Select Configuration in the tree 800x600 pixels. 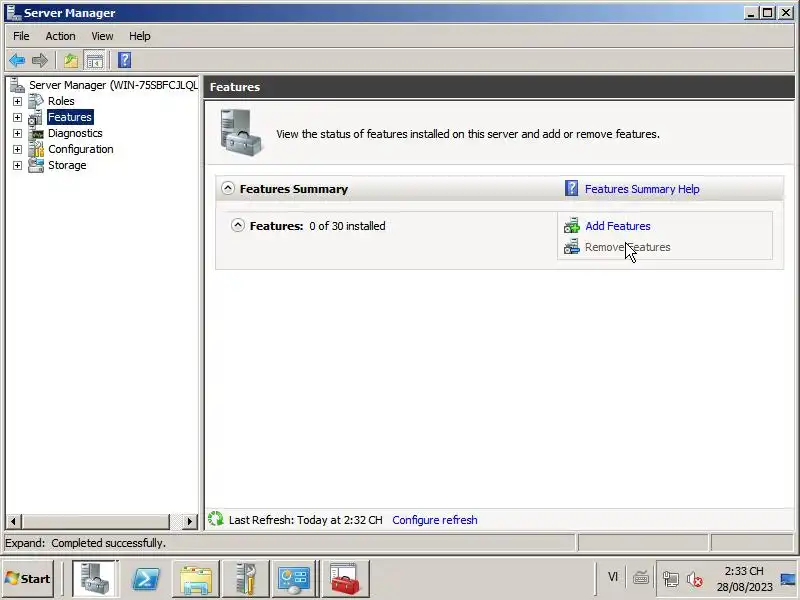tap(81, 149)
